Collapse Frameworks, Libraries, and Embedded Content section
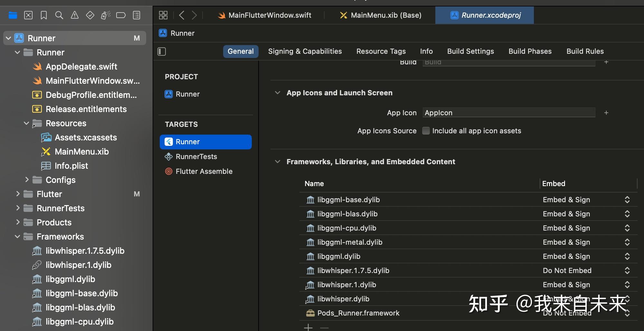 click(x=277, y=162)
